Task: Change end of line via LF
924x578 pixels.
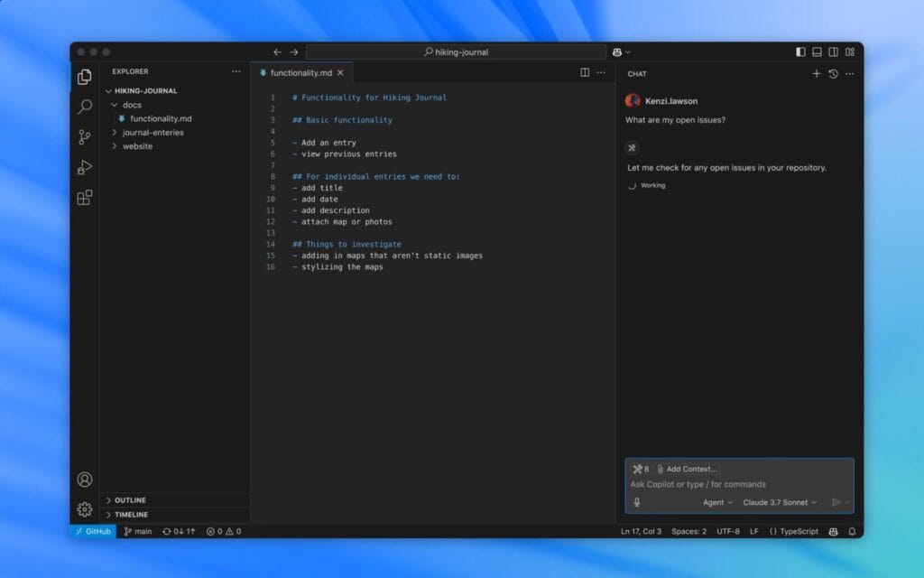Action: click(x=753, y=531)
